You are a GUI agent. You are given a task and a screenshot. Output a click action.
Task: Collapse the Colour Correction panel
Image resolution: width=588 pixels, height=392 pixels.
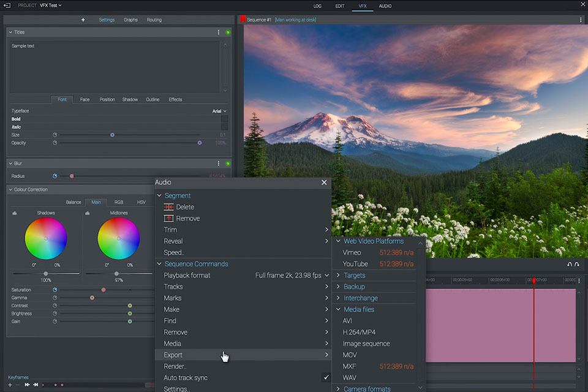(x=10, y=189)
